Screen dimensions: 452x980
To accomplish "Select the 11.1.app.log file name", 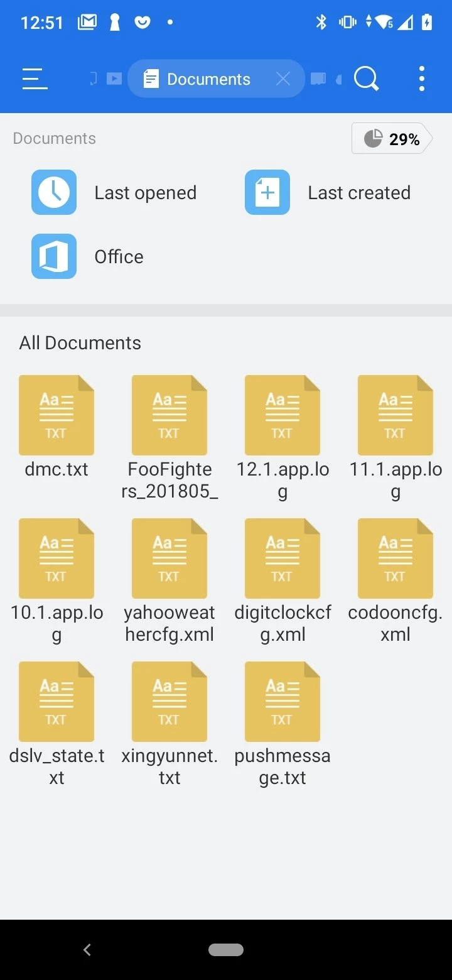I will [395, 481].
